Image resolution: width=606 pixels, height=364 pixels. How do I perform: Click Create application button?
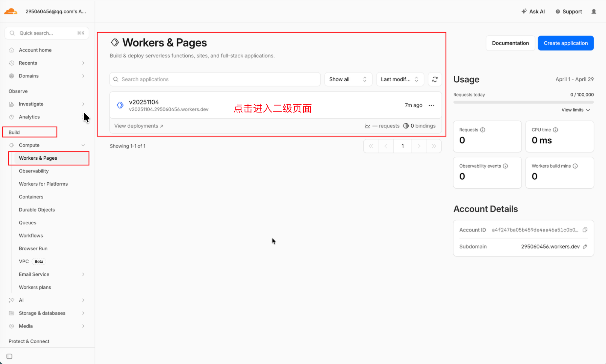click(566, 43)
